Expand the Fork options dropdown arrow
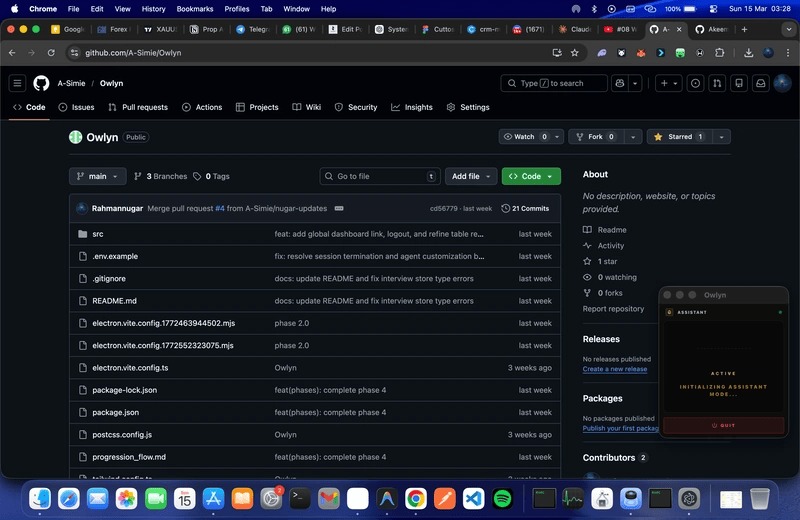Screen dimensions: 800x520 633,137
